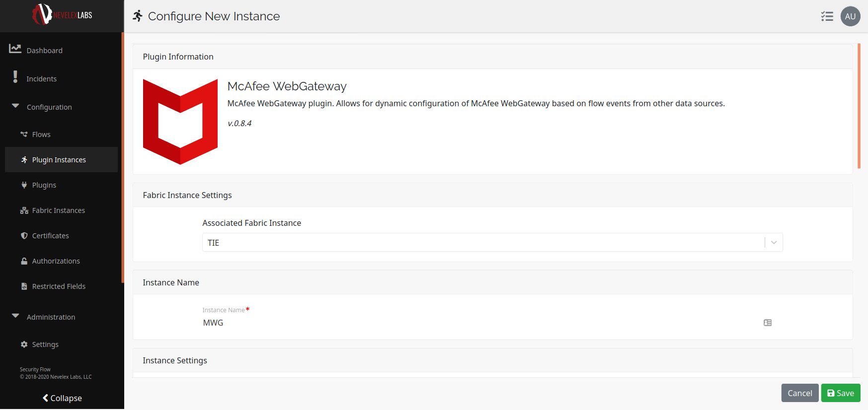Navigate to Fabric Instances

[58, 210]
